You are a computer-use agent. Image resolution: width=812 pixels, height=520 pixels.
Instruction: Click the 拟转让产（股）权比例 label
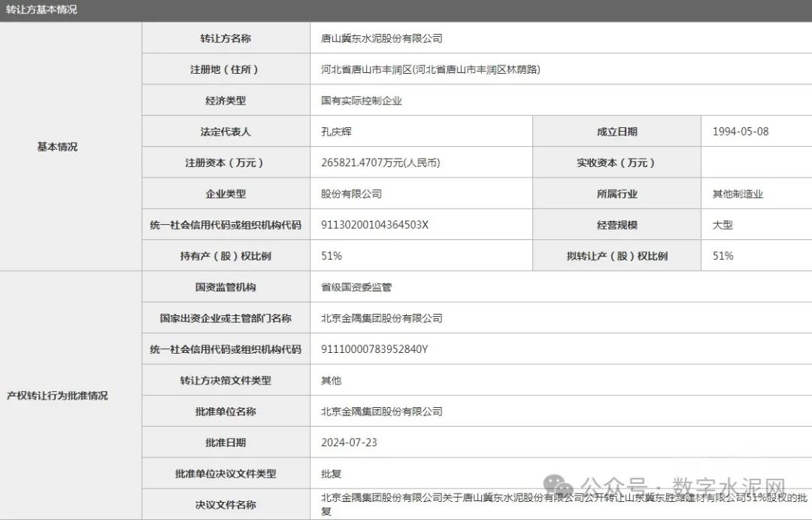tap(617, 256)
